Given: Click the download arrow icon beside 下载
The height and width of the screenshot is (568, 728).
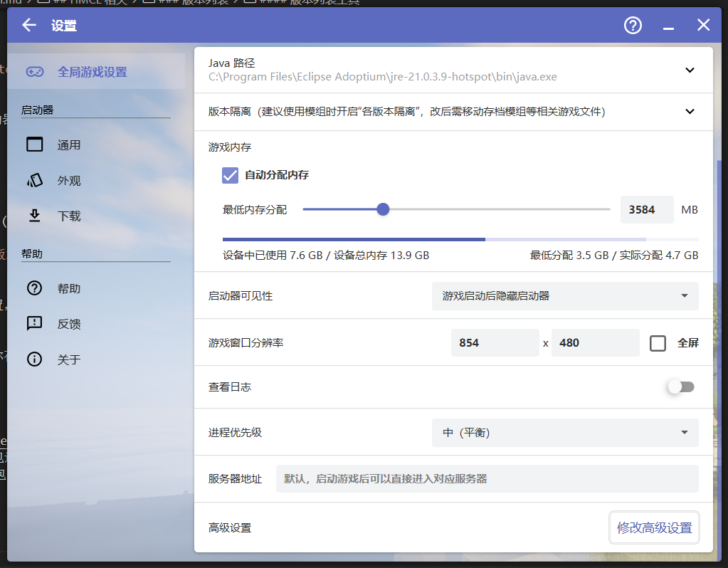Looking at the screenshot, I should (x=34, y=216).
